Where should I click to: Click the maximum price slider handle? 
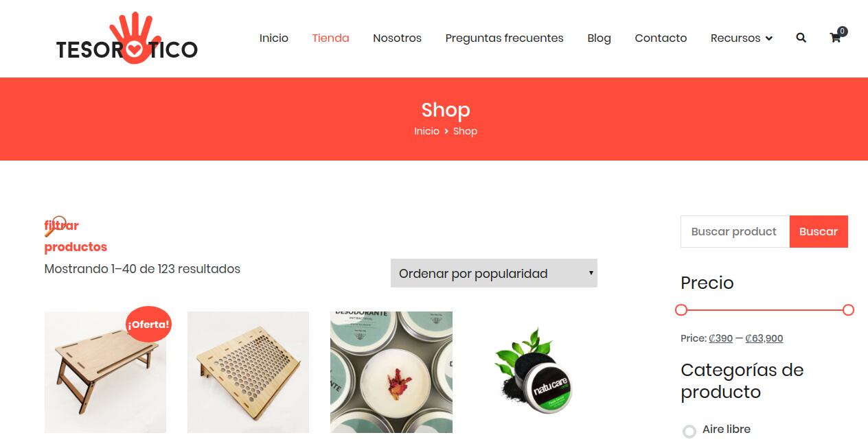848,310
